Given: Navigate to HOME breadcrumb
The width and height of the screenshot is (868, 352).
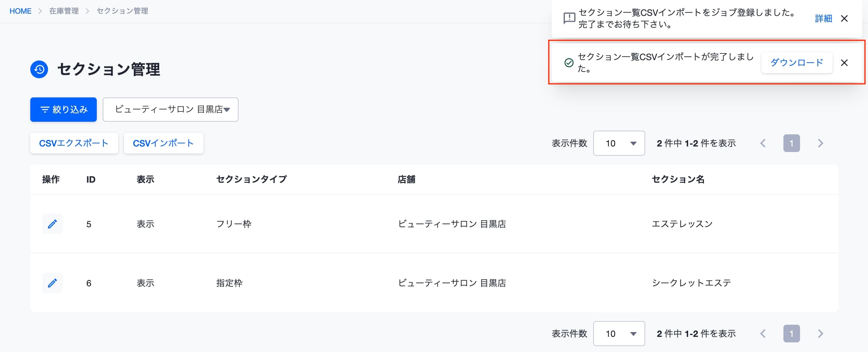Looking at the screenshot, I should tap(21, 11).
